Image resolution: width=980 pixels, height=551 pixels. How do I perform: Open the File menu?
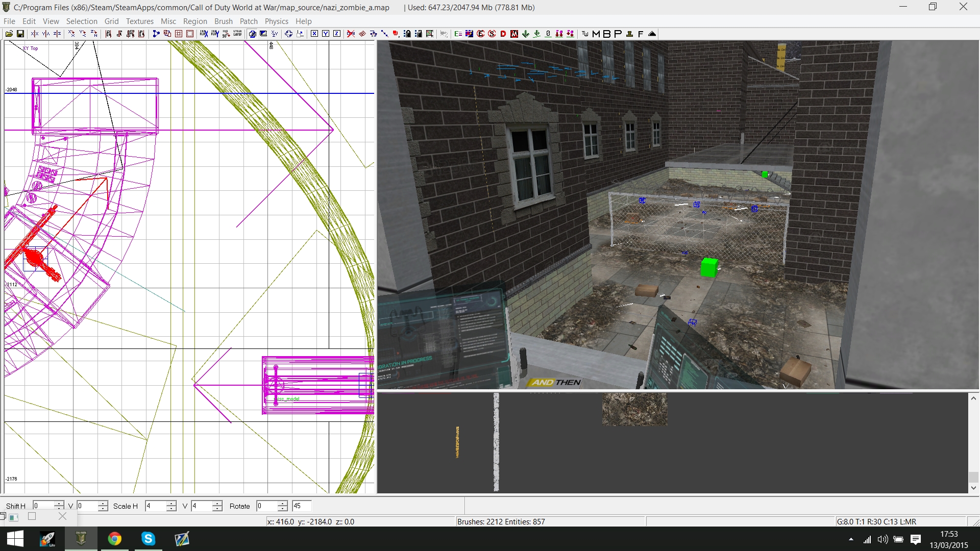(9, 21)
